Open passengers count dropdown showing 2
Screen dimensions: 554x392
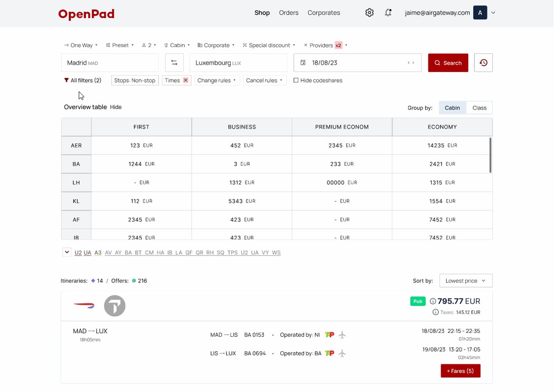149,45
